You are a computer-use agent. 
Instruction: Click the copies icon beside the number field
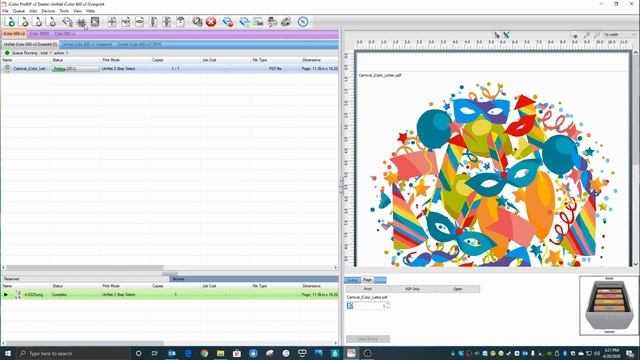tap(350, 305)
